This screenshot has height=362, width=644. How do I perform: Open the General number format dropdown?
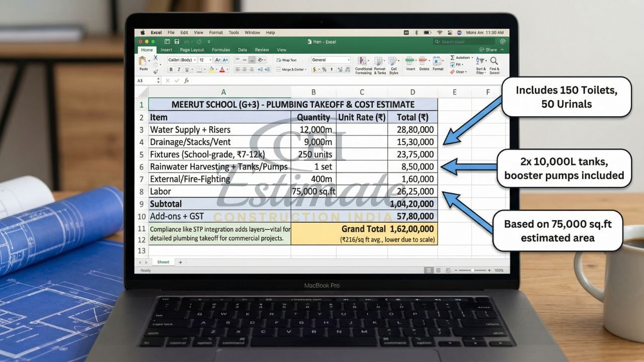pos(331,60)
